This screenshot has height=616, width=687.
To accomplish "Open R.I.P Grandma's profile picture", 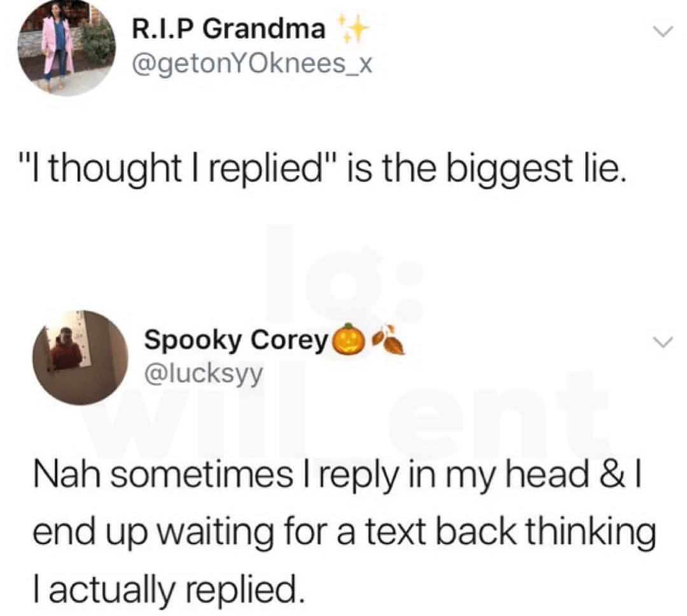I will tap(66, 47).
